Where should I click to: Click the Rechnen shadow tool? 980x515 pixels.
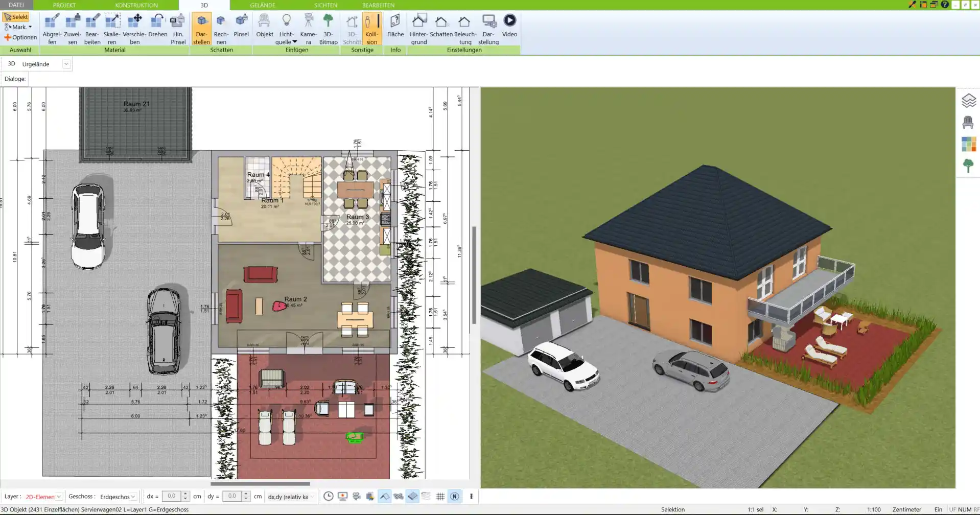(221, 29)
